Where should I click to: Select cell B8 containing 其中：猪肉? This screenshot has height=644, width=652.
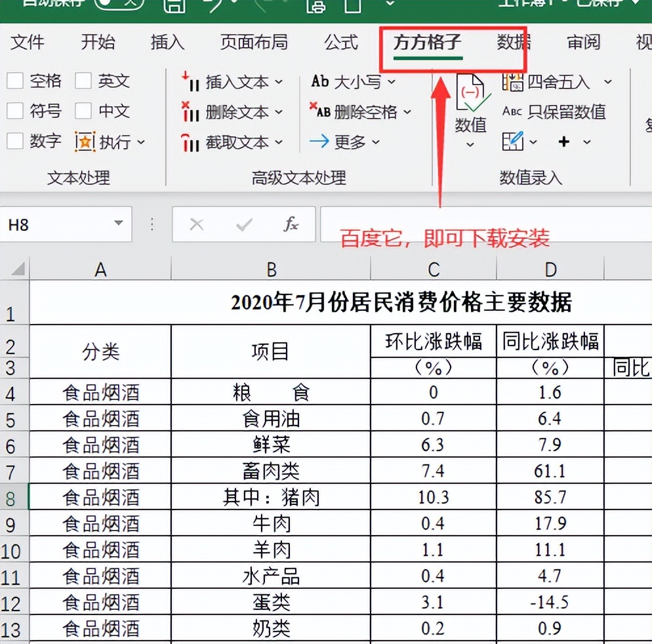270,498
